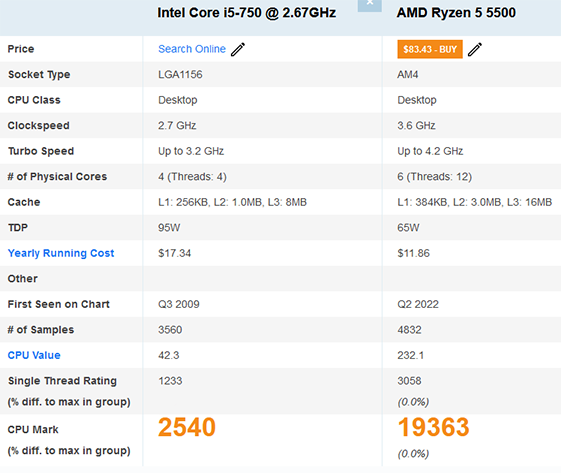This screenshot has height=473, width=561.
Task: Close the Intel Core i5-750 comparison column
Action: [370, 4]
